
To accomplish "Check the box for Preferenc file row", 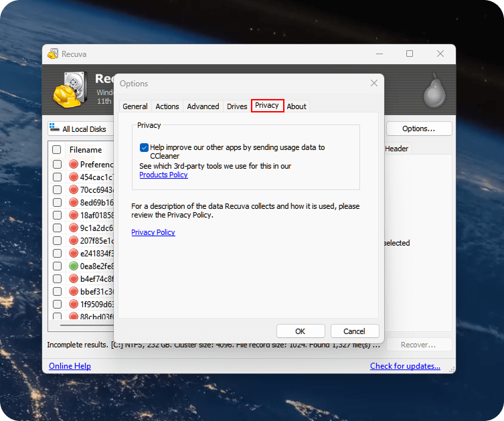I will coord(57,164).
